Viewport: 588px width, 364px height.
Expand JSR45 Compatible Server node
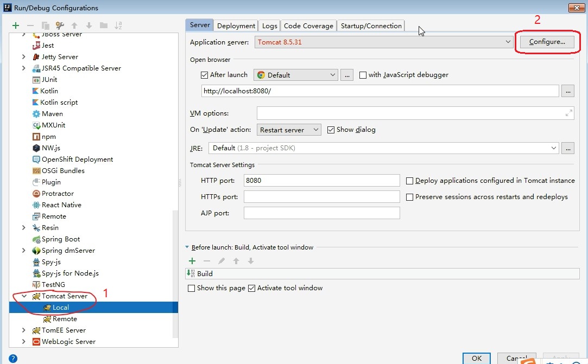[x=24, y=68]
